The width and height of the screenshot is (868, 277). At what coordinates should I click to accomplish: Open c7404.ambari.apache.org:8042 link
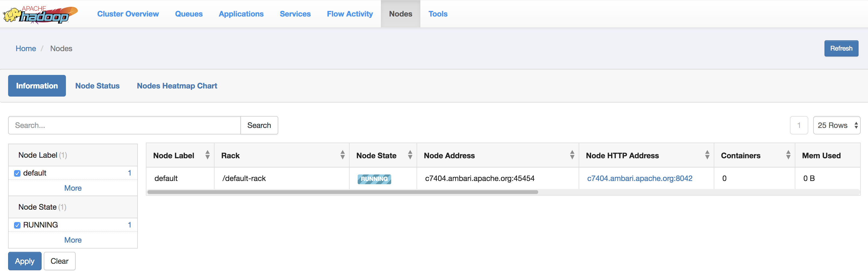[x=639, y=179]
